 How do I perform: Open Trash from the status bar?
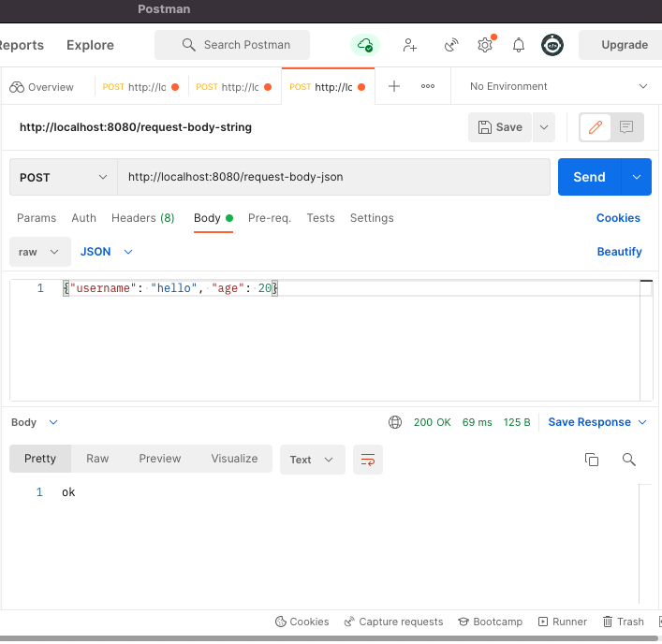click(624, 622)
